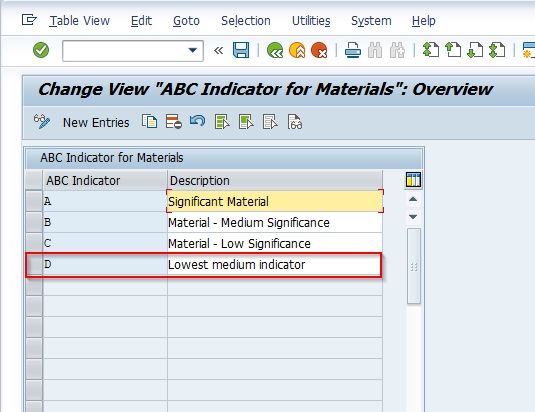Screen dimensions: 535x412
Task: Click the Copy As icon
Action: coord(149,122)
